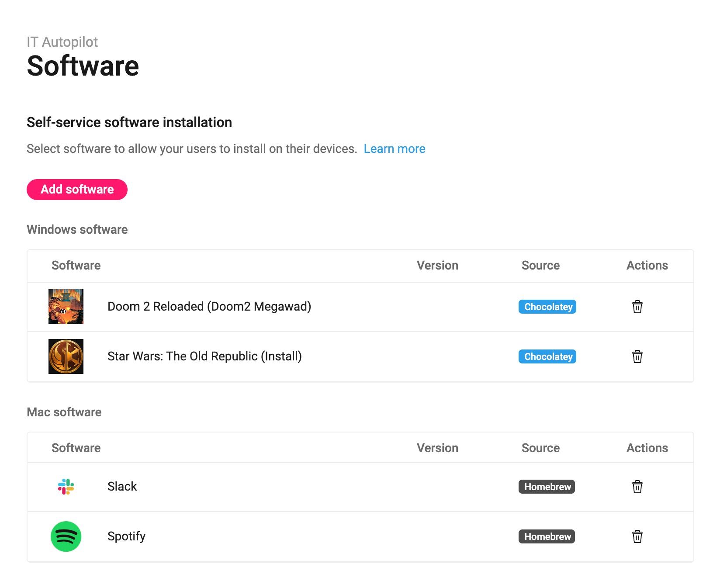The image size is (720, 588).
Task: Delete Doom 2 Reloaded with its trash icon
Action: click(x=637, y=307)
